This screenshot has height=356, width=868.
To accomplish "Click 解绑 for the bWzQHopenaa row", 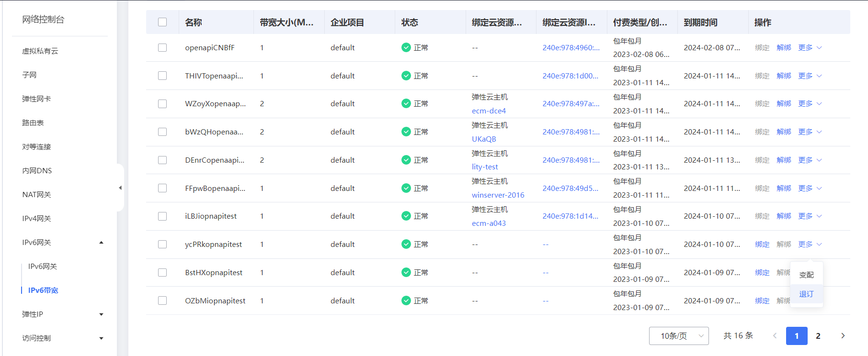I will click(x=784, y=132).
